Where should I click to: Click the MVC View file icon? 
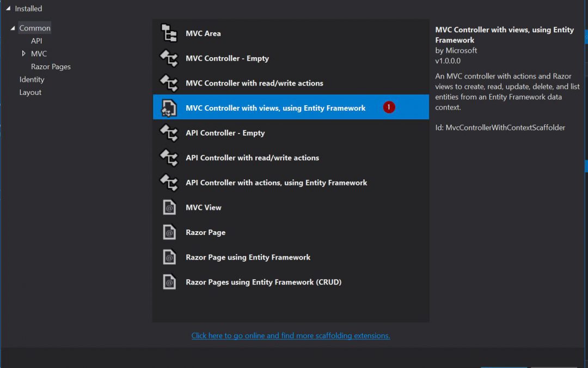click(x=169, y=208)
